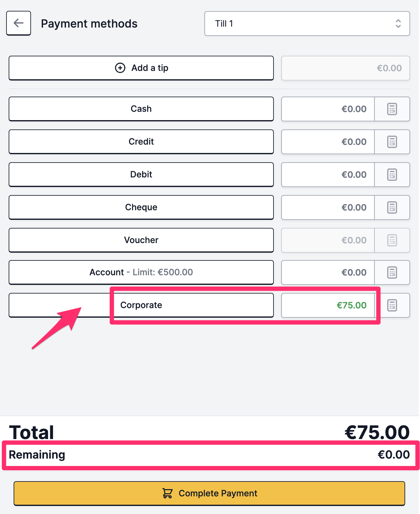This screenshot has height=514, width=420.
Task: Open calculator for Debit amount
Action: (x=392, y=175)
